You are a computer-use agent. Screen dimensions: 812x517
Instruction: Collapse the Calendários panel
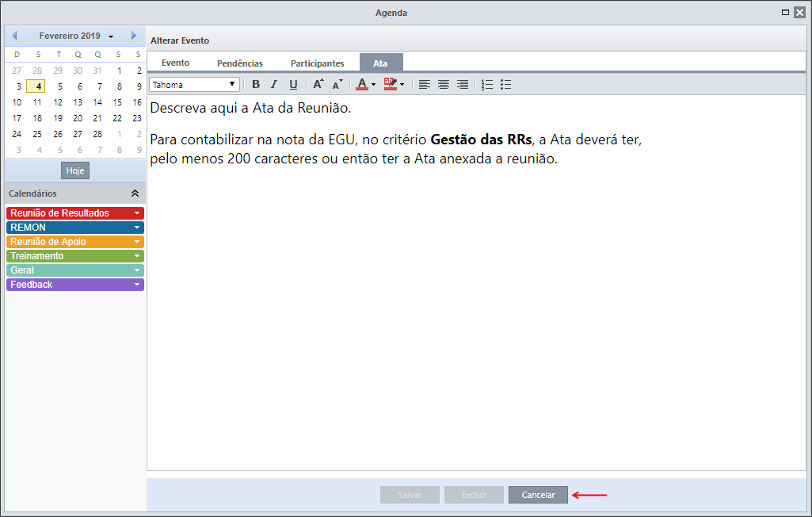pos(135,193)
